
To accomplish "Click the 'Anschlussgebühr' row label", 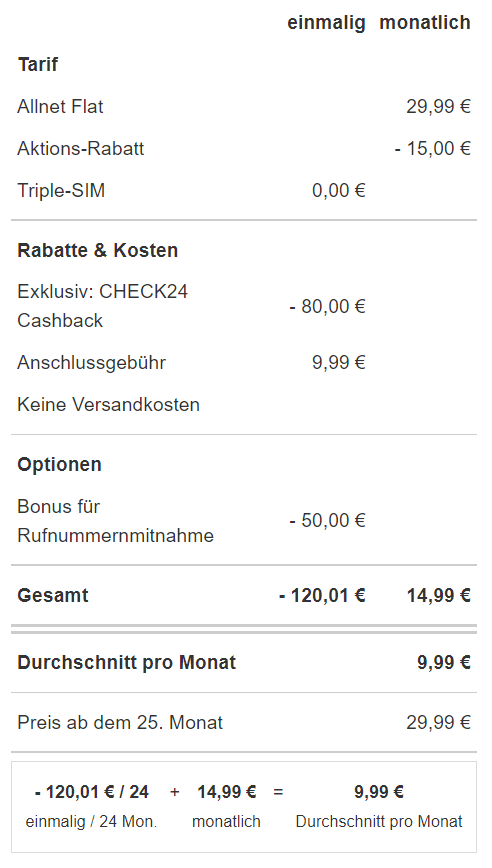I will [x=91, y=363].
